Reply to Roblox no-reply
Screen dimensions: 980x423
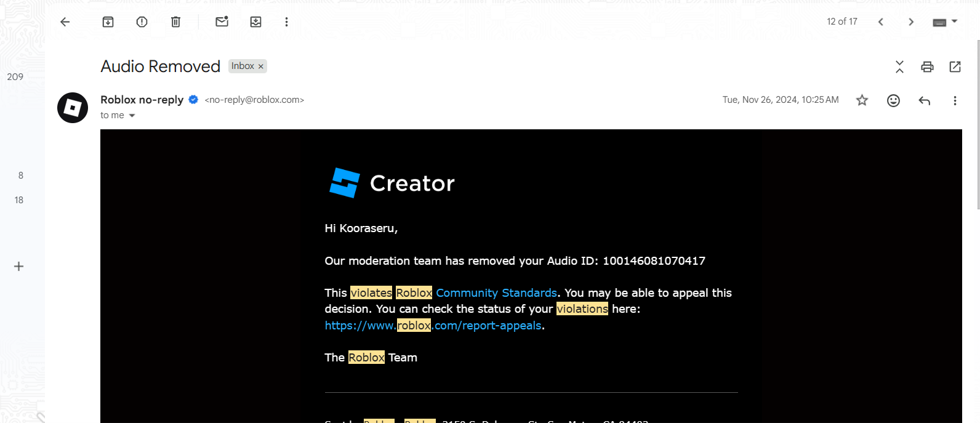point(924,100)
